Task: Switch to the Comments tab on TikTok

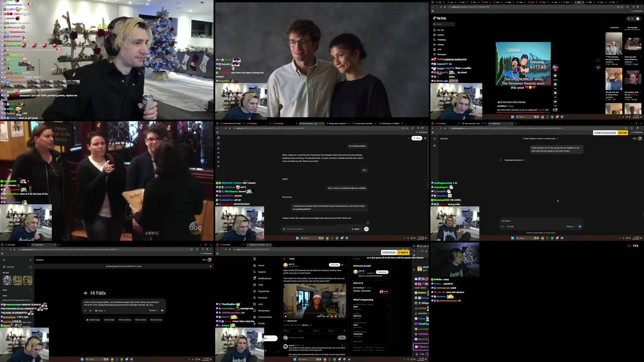Action: point(614,28)
